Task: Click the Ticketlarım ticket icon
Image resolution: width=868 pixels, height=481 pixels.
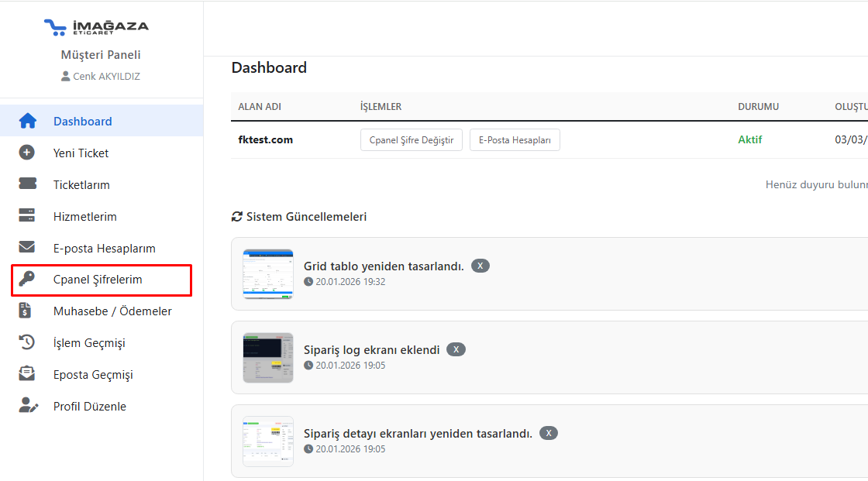Action: tap(27, 184)
